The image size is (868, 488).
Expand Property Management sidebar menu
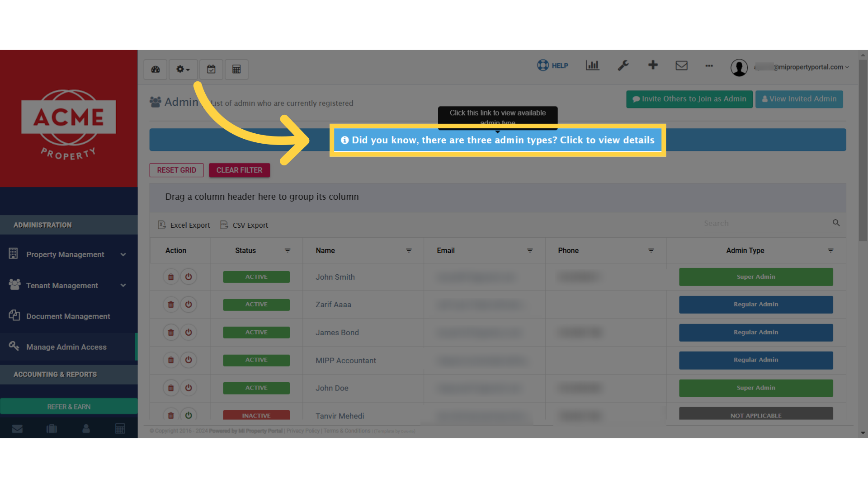69,254
